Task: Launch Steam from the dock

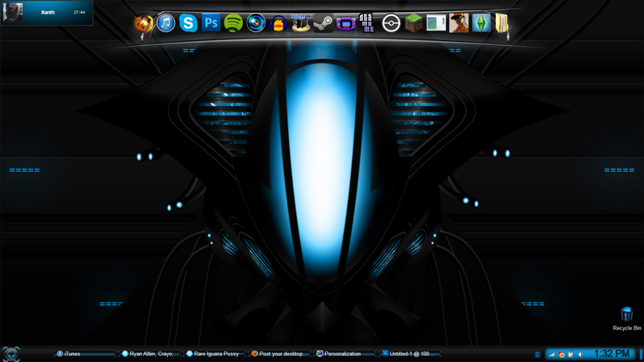Action: pos(323,23)
